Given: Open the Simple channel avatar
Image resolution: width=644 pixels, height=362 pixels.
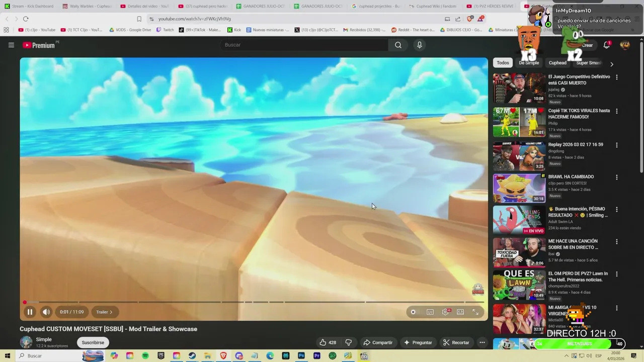Looking at the screenshot, I should point(26,342).
